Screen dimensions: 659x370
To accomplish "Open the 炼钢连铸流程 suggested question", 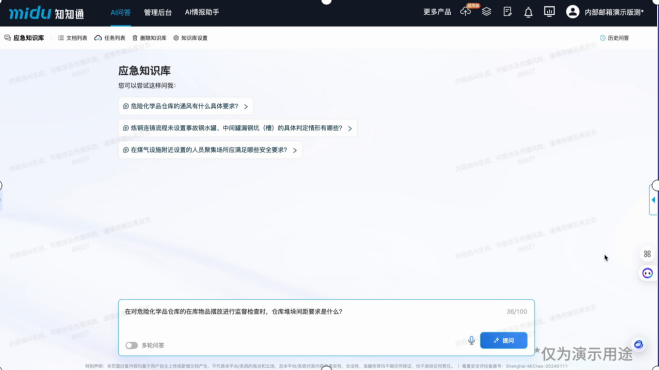I will click(x=238, y=128).
